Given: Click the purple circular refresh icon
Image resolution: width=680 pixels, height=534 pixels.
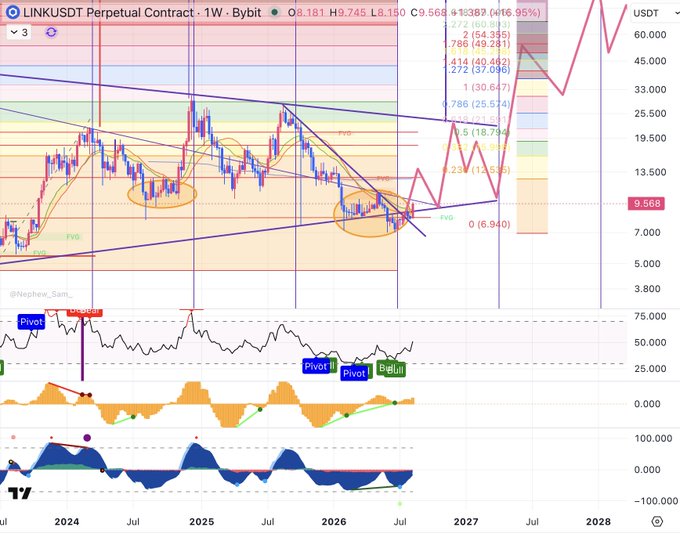Looking at the screenshot, I should pyautogui.click(x=51, y=32).
